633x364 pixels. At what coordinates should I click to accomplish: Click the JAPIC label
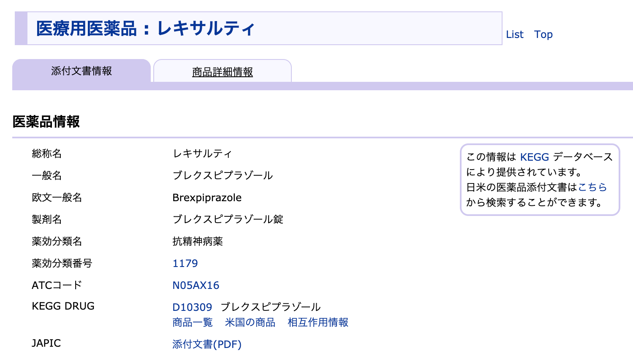tap(46, 343)
